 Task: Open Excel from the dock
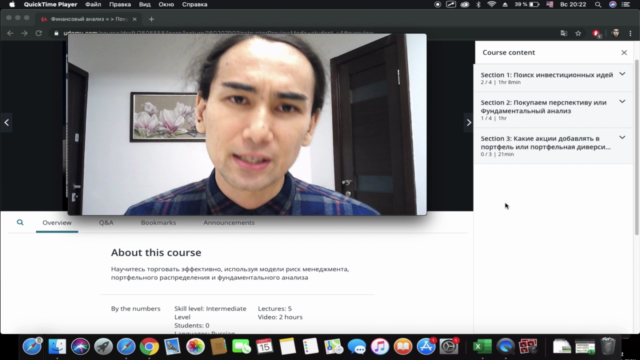click(482, 347)
